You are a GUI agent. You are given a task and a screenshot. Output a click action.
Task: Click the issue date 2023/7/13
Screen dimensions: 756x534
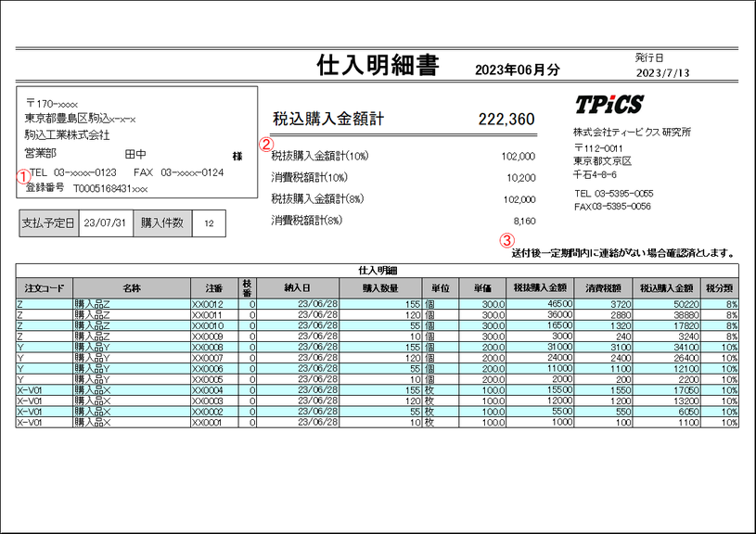point(662,72)
